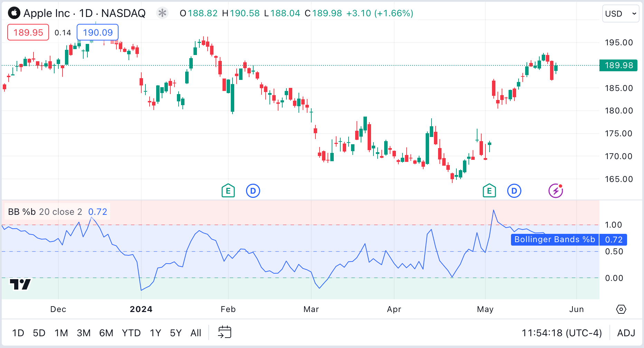The image size is (644, 348).
Task: Select the 1M time range
Action: (x=61, y=333)
